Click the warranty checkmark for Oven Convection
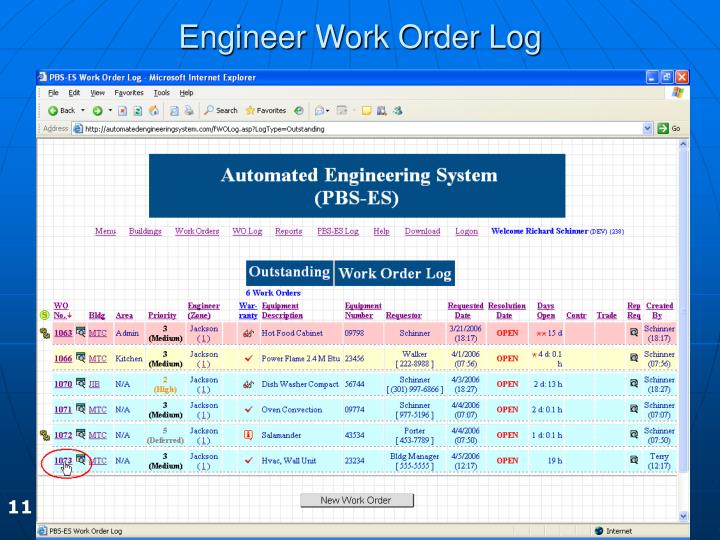The height and width of the screenshot is (540, 720). pos(247,410)
